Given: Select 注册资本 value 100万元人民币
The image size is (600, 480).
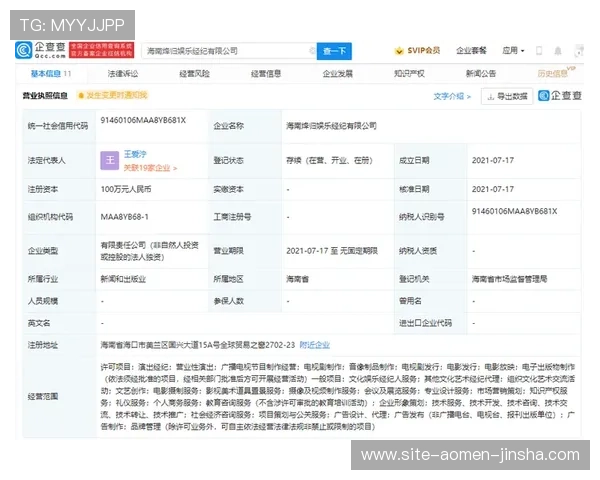Looking at the screenshot, I should pos(126,189).
